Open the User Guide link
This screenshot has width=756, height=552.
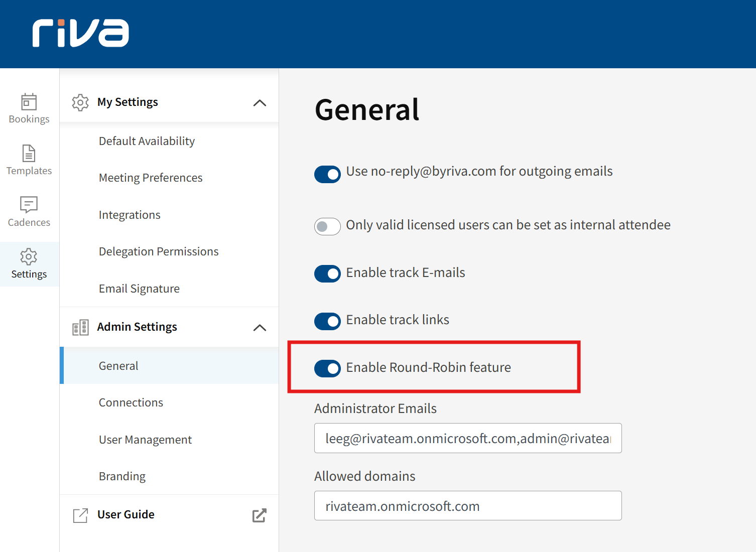click(x=126, y=514)
